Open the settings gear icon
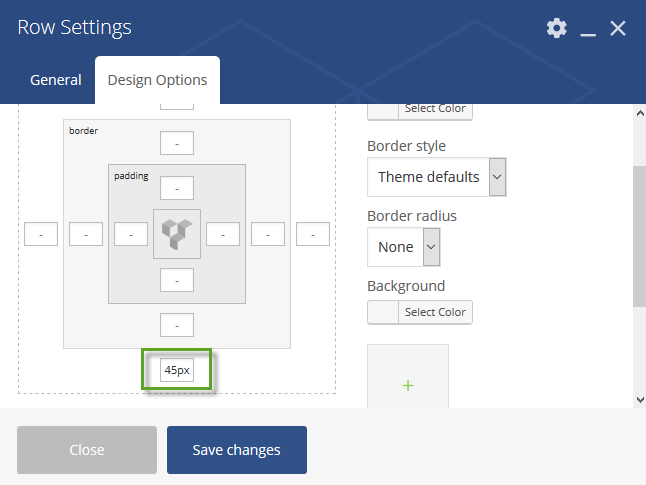 tap(556, 28)
